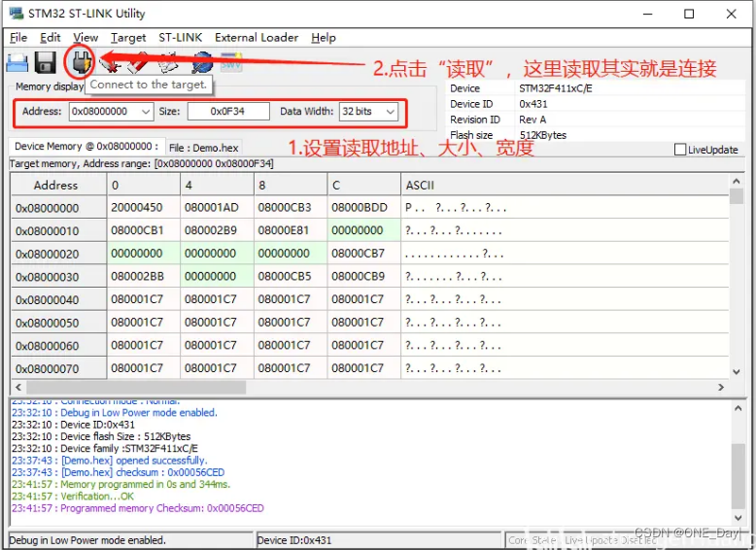The width and height of the screenshot is (756, 550).
Task: Expand the Data Width dropdown
Action: tap(391, 112)
